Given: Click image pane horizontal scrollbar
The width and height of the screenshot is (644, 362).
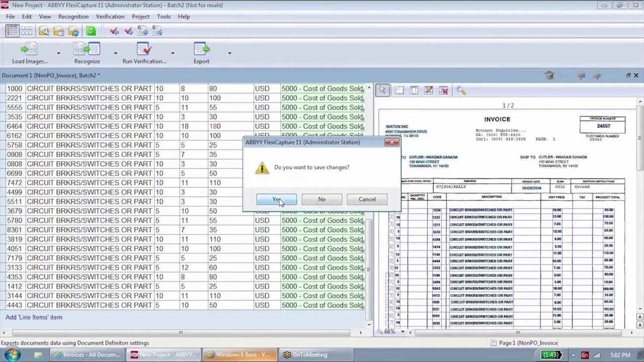Looking at the screenshot, I should coord(518,332).
